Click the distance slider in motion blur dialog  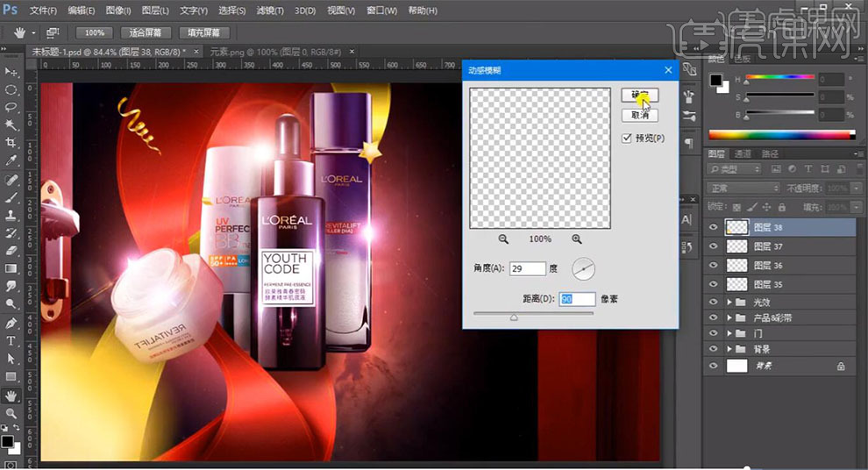(514, 317)
